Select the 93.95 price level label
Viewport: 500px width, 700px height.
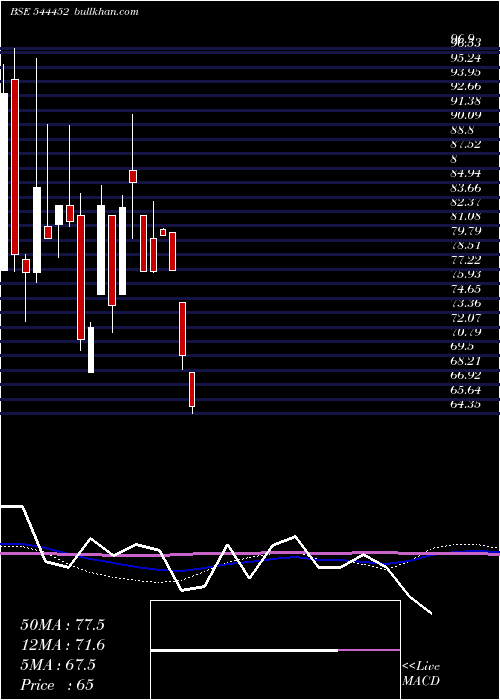(x=466, y=72)
